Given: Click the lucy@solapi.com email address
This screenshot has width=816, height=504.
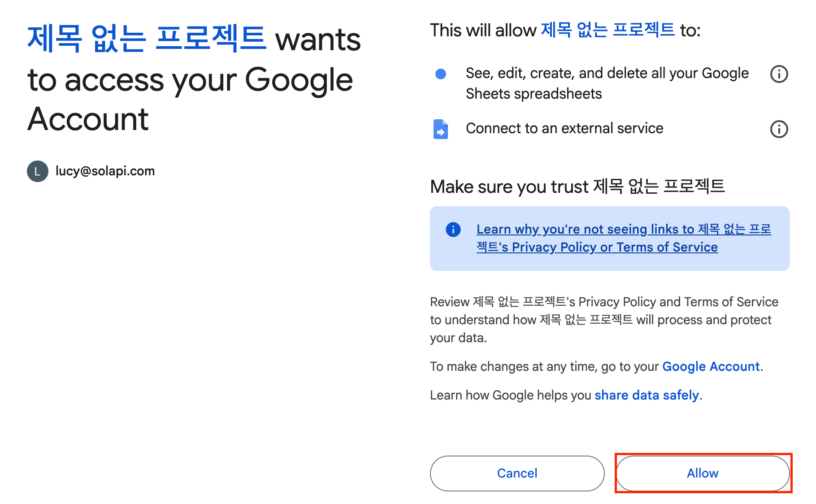Looking at the screenshot, I should 105,171.
